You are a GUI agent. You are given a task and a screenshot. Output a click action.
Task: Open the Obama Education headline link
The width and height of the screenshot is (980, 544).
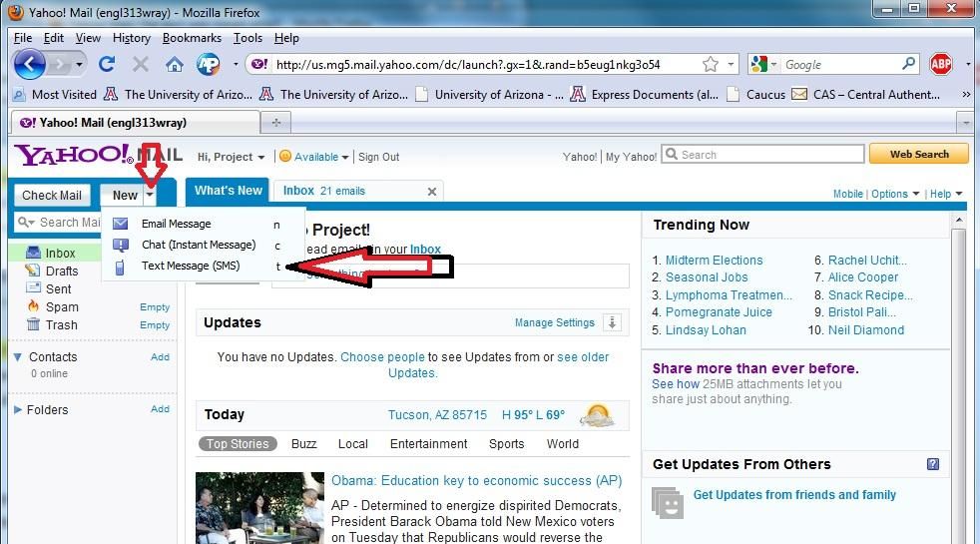(476, 480)
